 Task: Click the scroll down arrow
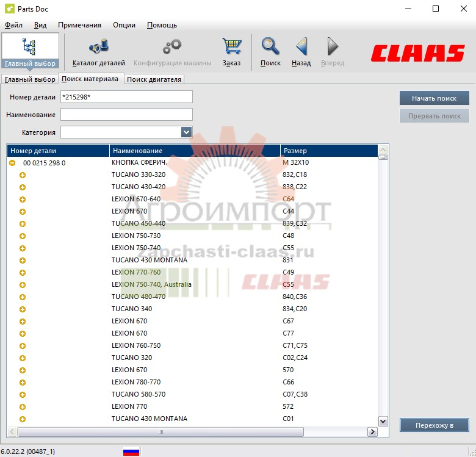tap(383, 422)
